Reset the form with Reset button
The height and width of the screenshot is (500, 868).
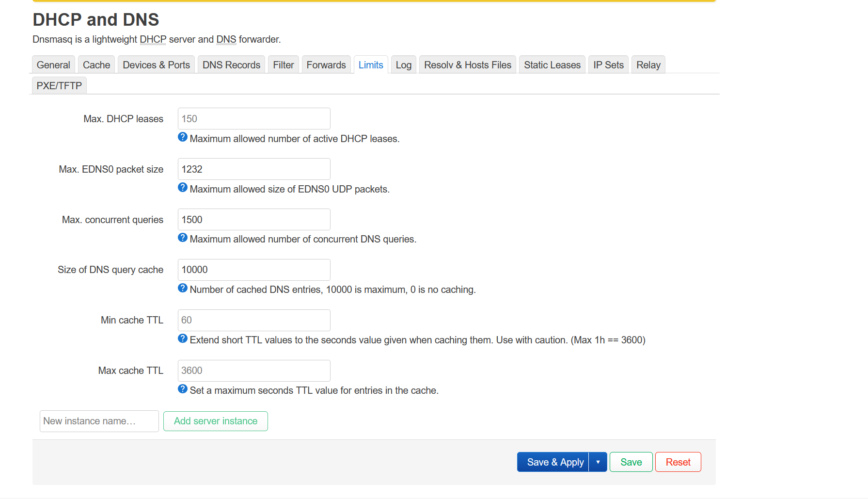click(678, 462)
